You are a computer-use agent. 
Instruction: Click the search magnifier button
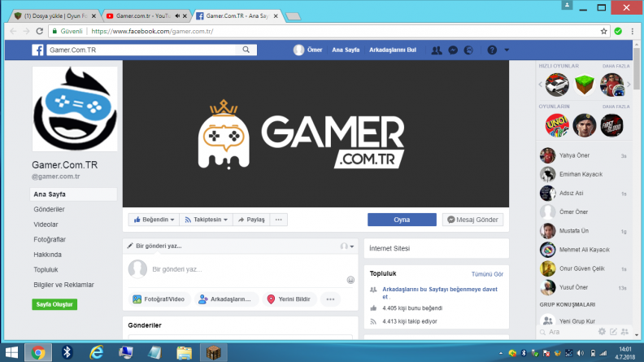click(246, 50)
